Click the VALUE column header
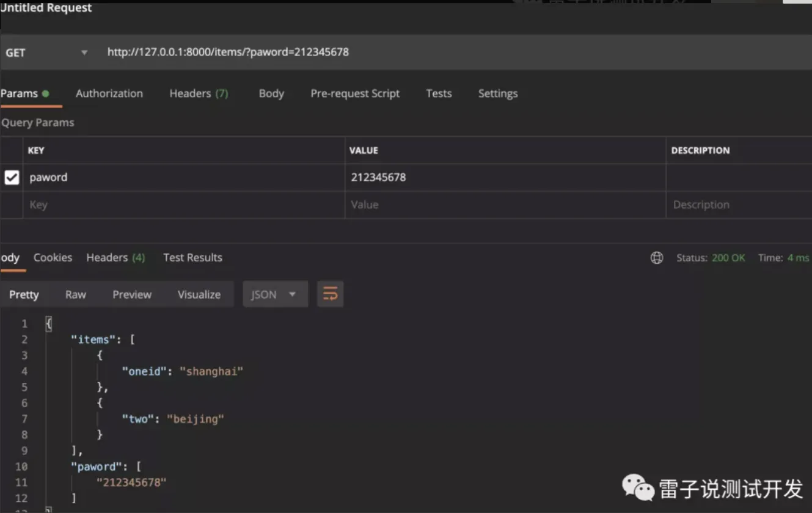Screen dimensions: 812x513 (364, 150)
